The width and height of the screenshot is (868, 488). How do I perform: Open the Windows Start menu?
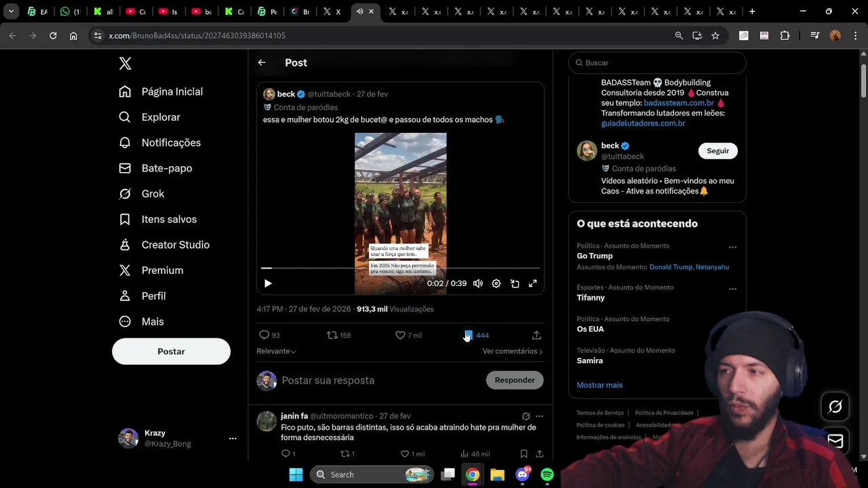296,474
